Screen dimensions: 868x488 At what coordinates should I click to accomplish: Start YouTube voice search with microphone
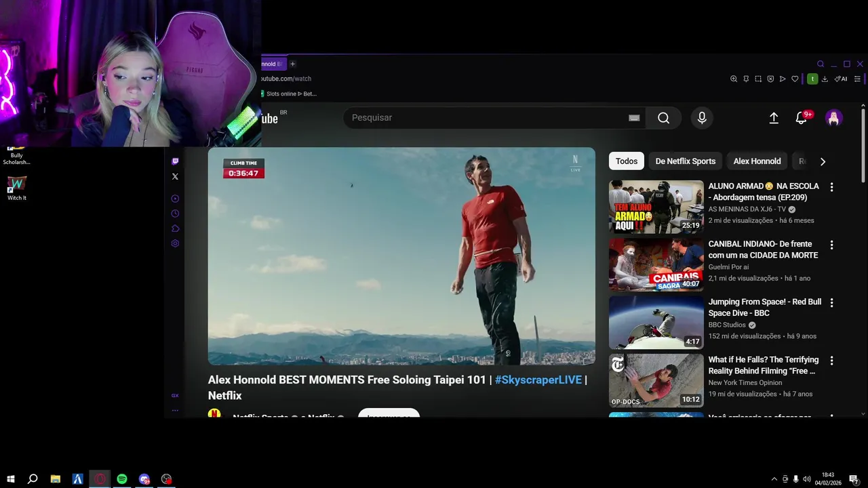(702, 118)
